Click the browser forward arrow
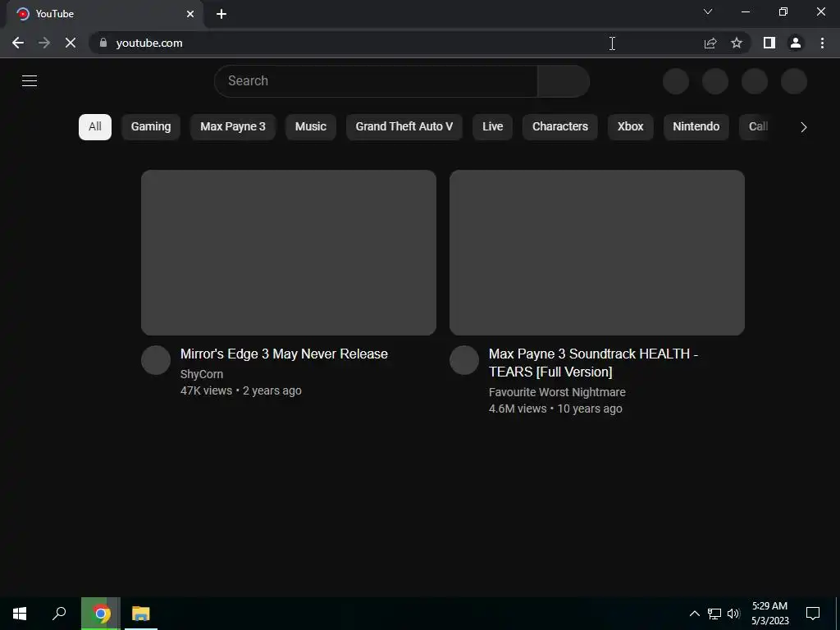Image resolution: width=840 pixels, height=630 pixels. pyautogui.click(x=44, y=43)
